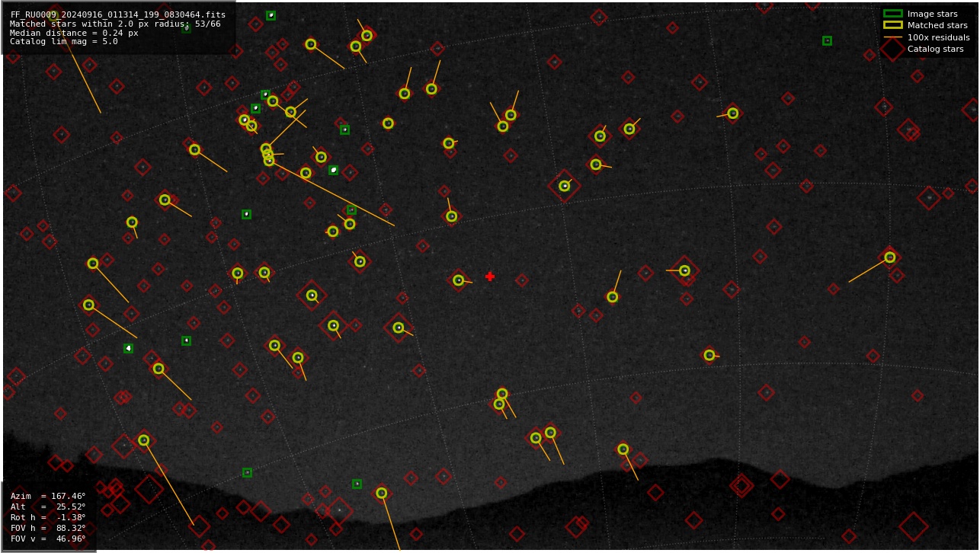The width and height of the screenshot is (980, 553).
Task: Click the '100x residuals' legend label
Action: pyautogui.click(x=938, y=37)
